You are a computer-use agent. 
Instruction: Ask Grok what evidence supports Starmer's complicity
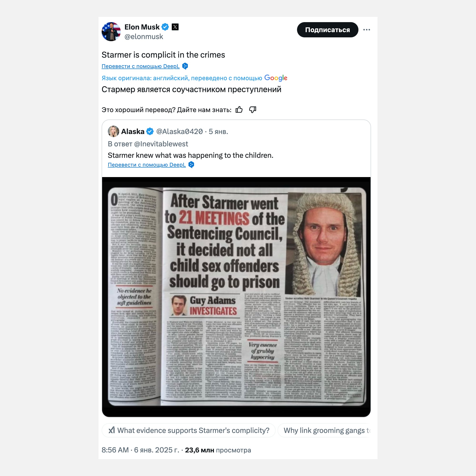[x=188, y=430]
